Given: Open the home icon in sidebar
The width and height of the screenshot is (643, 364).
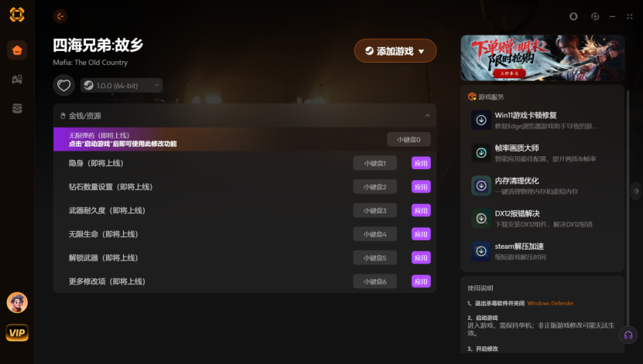Looking at the screenshot, I should pyautogui.click(x=17, y=50).
